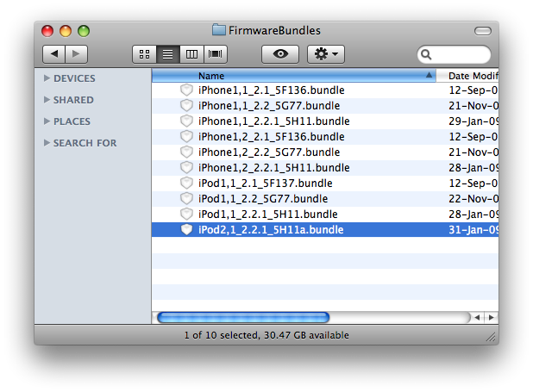The height and width of the screenshot is (392, 533).
Task: Expand the SEARCH FOR sidebar section
Action: coord(47,143)
